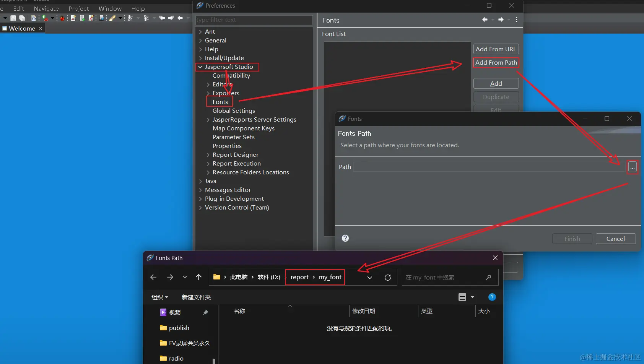644x364 pixels.
Task: Click the new data adapter icon
Action: [x=82, y=18]
